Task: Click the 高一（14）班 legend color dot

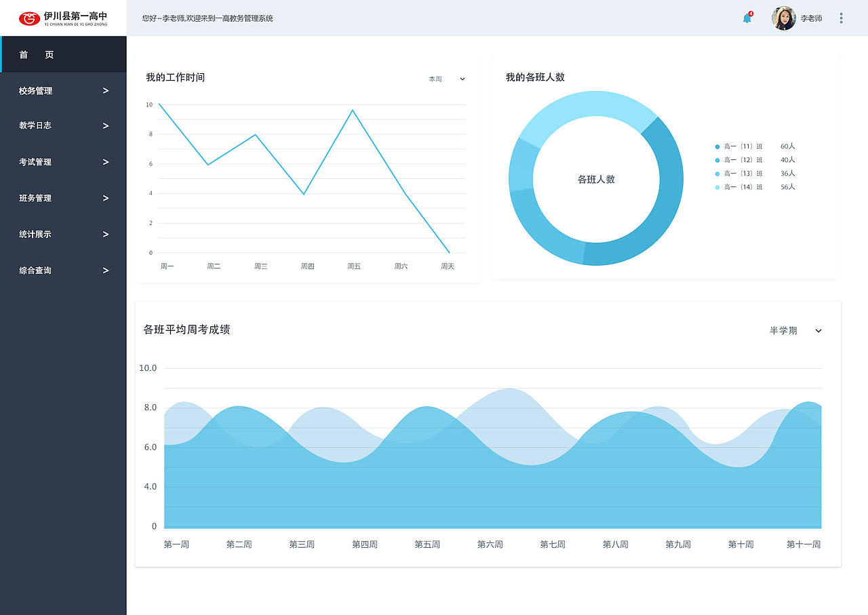Action: coord(717,187)
